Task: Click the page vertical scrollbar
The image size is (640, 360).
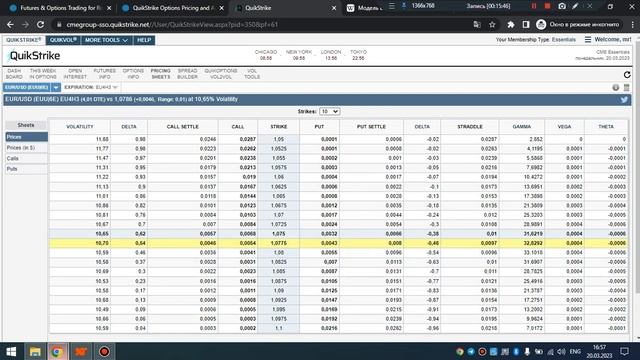Action: tap(637, 184)
